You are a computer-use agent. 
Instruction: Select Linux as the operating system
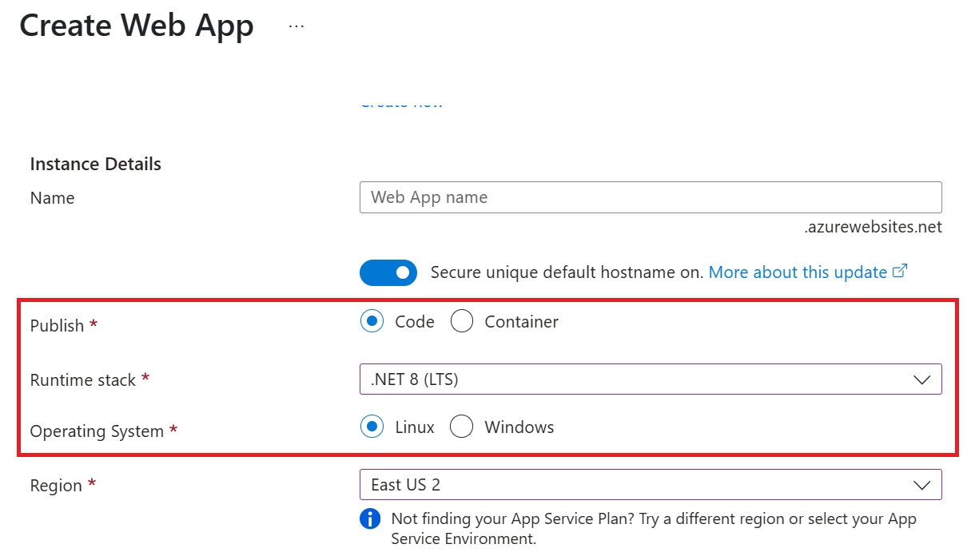371,427
